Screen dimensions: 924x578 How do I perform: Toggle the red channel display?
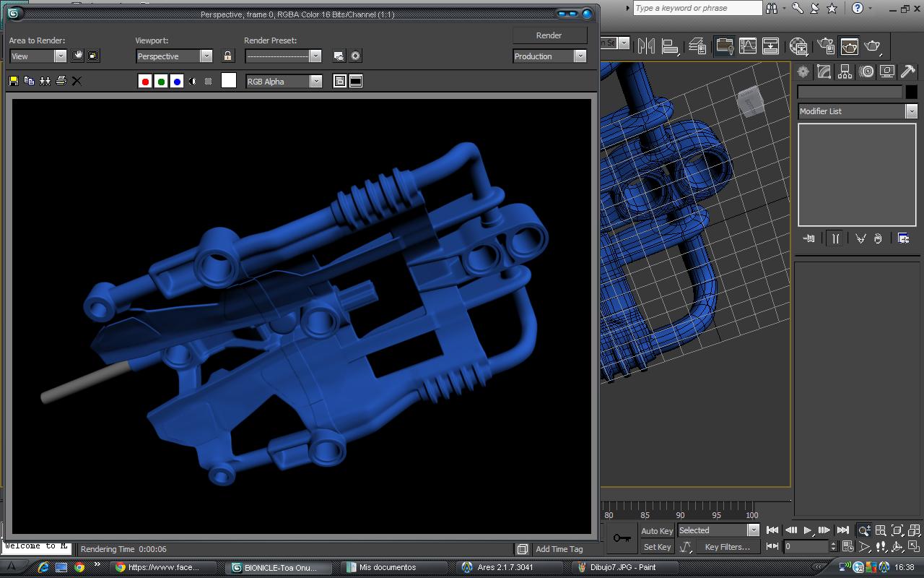[145, 82]
